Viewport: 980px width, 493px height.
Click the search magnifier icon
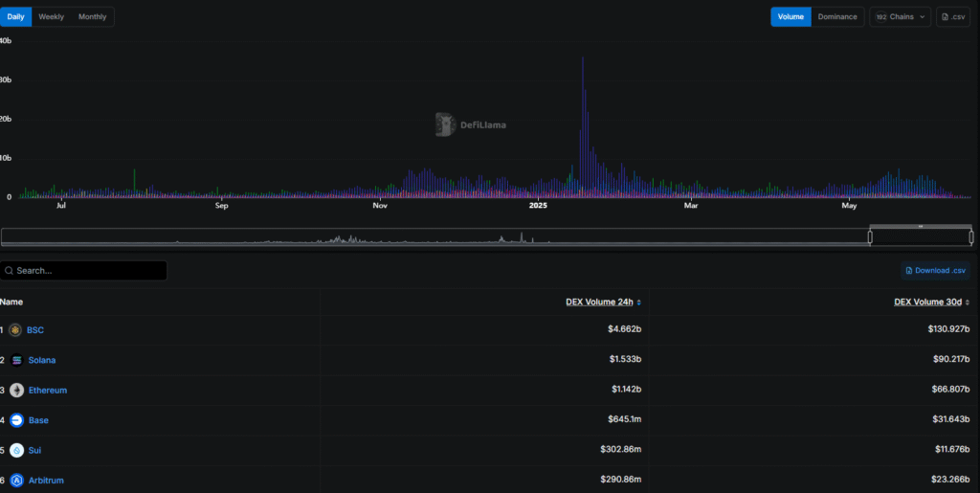coord(9,271)
